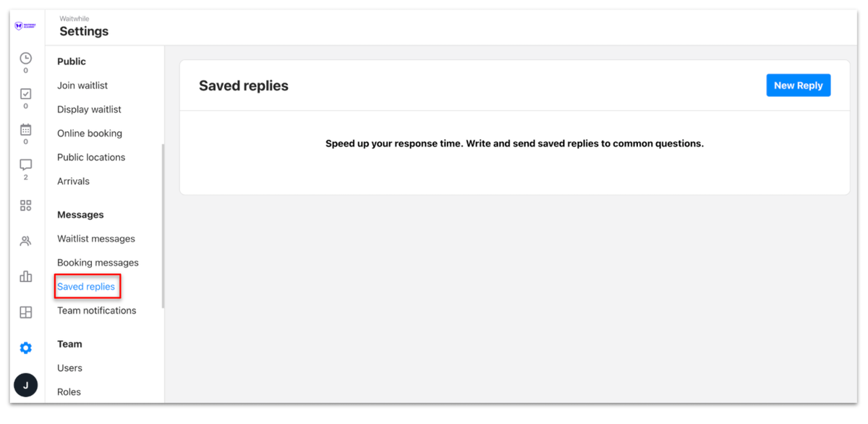This screenshot has height=424, width=868.
Task: Open the resources grid icon
Action: click(25, 205)
